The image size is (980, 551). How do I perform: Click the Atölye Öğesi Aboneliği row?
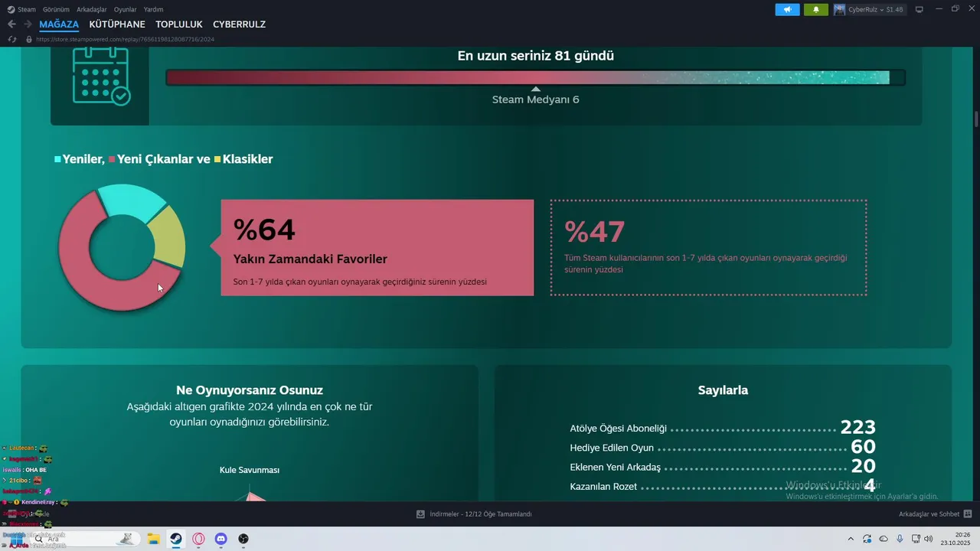pos(722,429)
